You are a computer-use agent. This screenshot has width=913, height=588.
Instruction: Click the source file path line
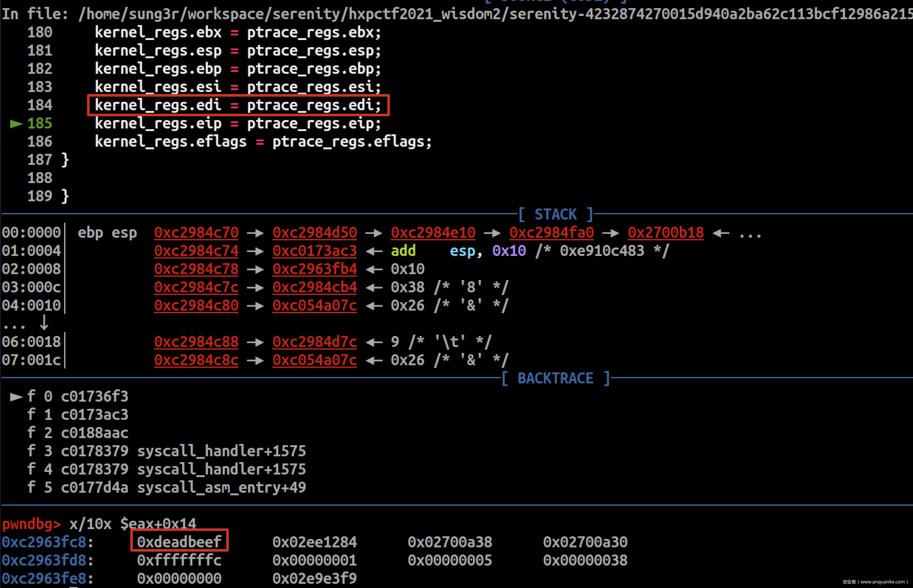456,14
